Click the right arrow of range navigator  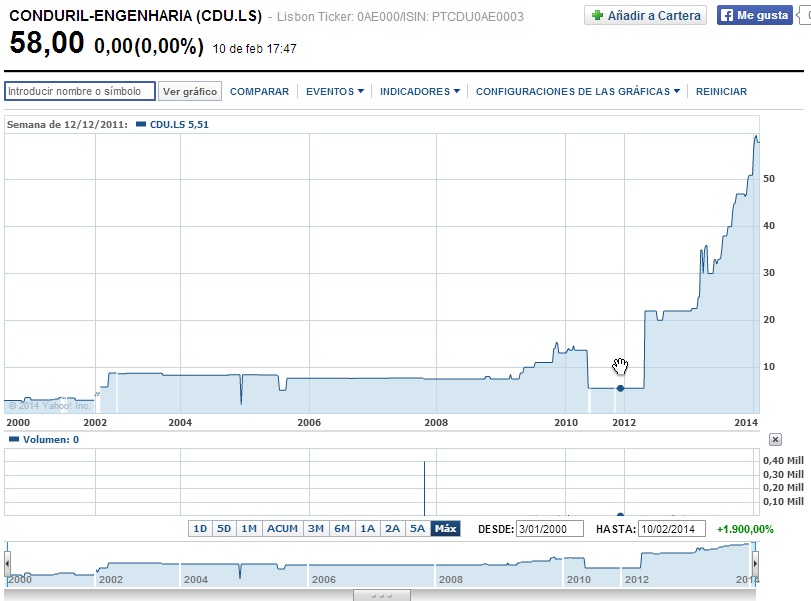[756, 564]
